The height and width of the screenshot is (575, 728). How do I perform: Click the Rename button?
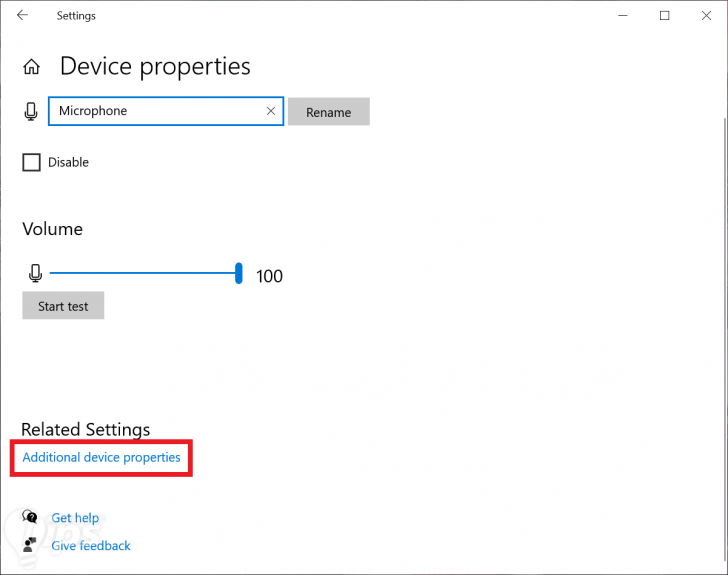click(329, 111)
